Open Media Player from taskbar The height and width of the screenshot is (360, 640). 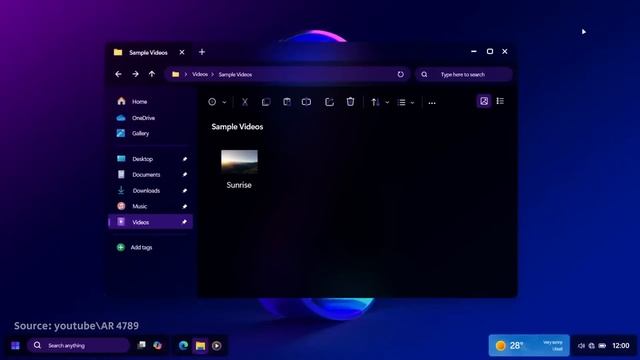217,346
